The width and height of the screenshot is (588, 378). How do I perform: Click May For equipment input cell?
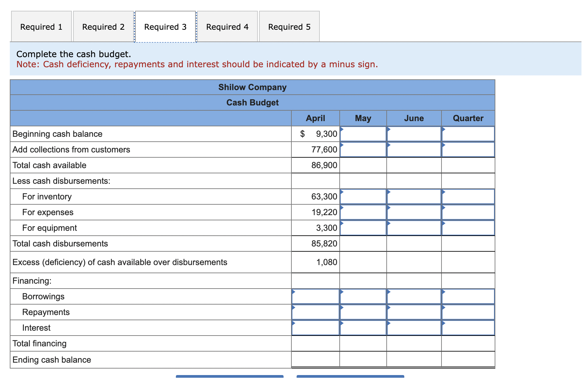363,228
